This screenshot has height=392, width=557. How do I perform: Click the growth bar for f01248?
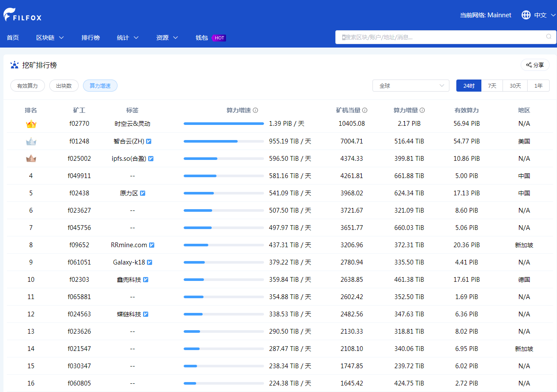pos(223,141)
